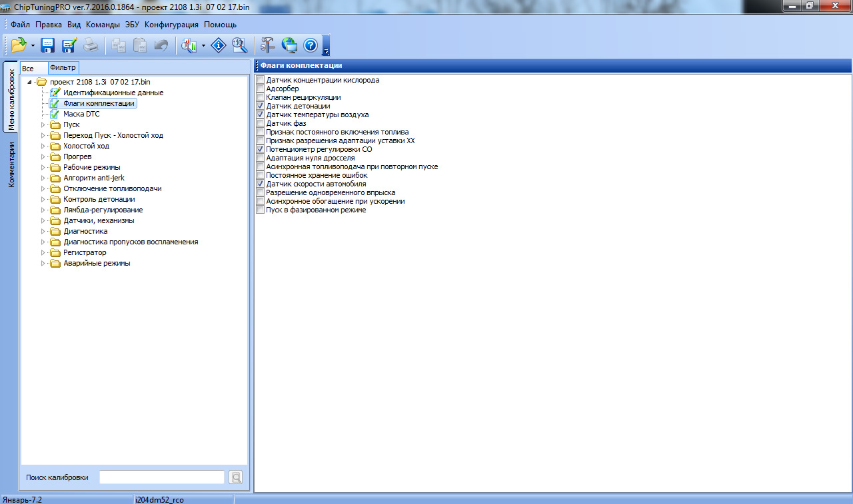
Task: Enable Постоянное хранение ошибок checkbox
Action: (261, 175)
